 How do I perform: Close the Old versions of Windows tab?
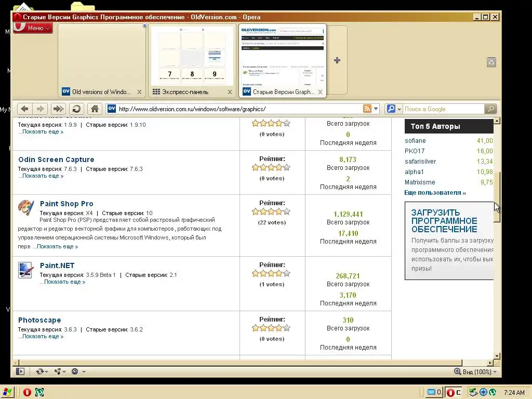[139, 92]
